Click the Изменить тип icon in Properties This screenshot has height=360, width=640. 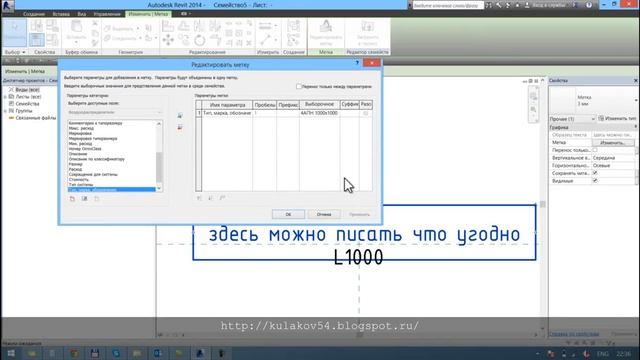coord(601,118)
